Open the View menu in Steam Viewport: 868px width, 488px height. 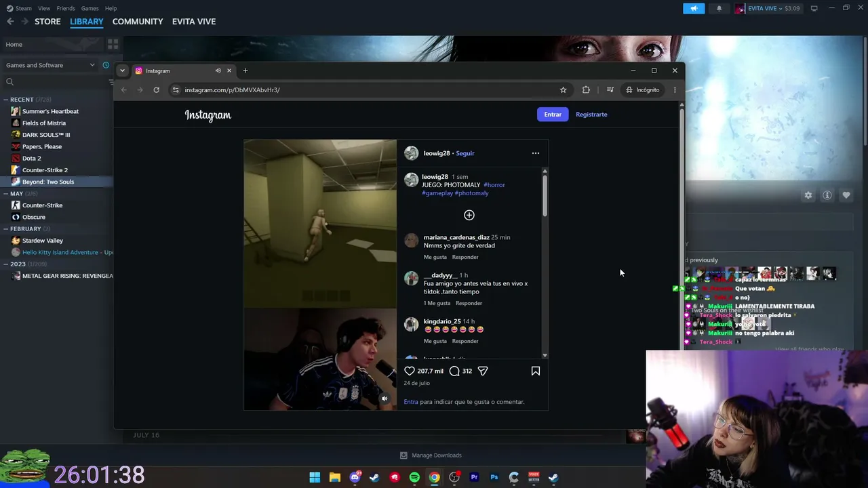(44, 8)
